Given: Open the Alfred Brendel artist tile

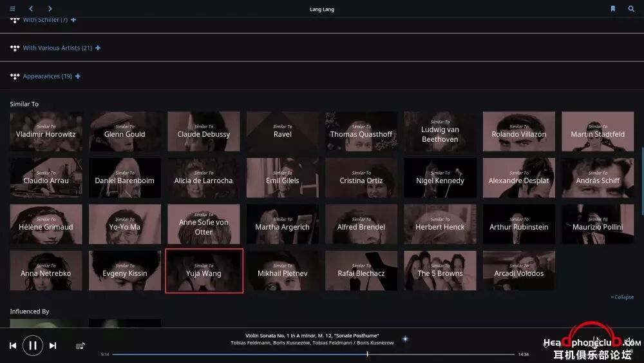Looking at the screenshot, I should pos(361,224).
